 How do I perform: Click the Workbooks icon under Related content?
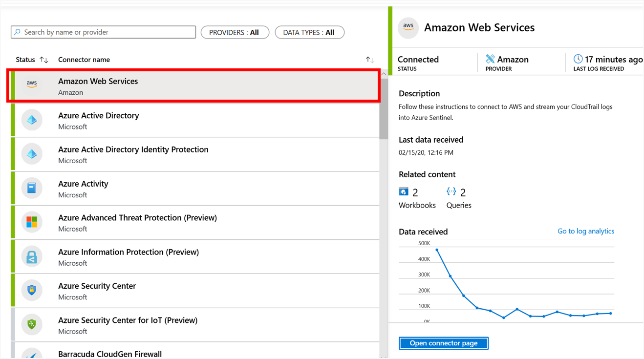point(403,191)
